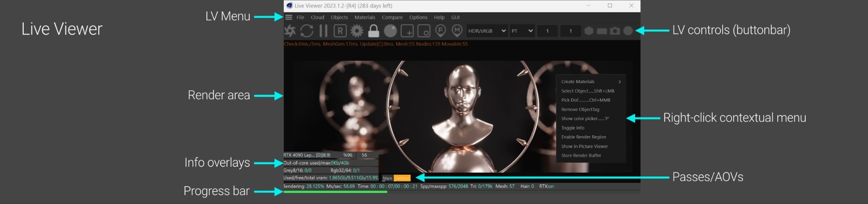
Task: Minimize the Live Viewer window
Action: 589,6
